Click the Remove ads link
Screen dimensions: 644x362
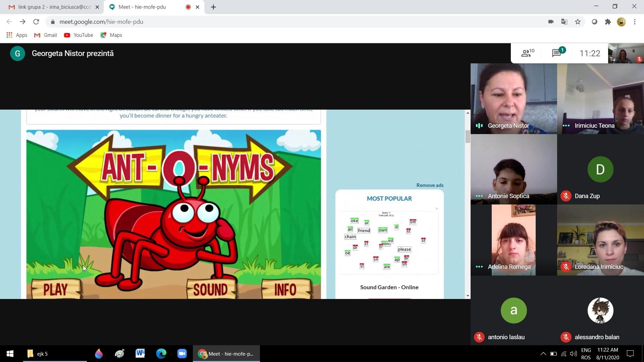click(x=430, y=185)
